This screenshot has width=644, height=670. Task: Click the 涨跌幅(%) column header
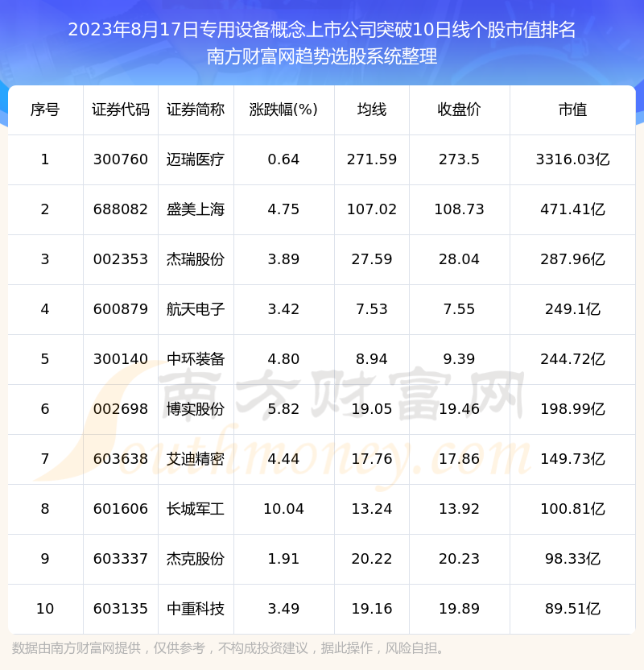click(283, 110)
